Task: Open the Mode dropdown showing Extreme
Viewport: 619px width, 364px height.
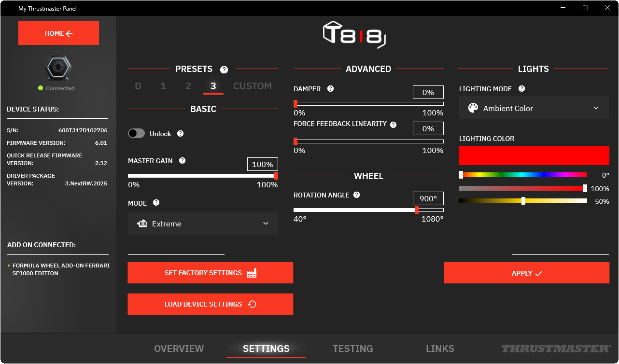Action: pyautogui.click(x=203, y=224)
